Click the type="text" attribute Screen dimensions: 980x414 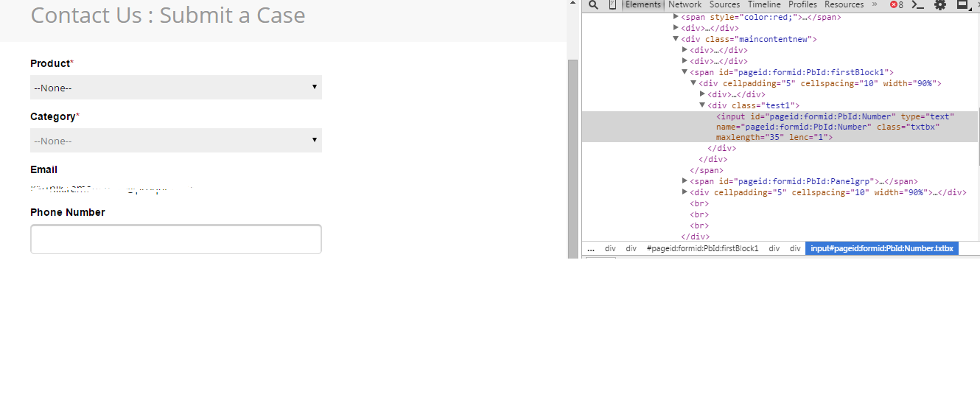[x=928, y=116]
